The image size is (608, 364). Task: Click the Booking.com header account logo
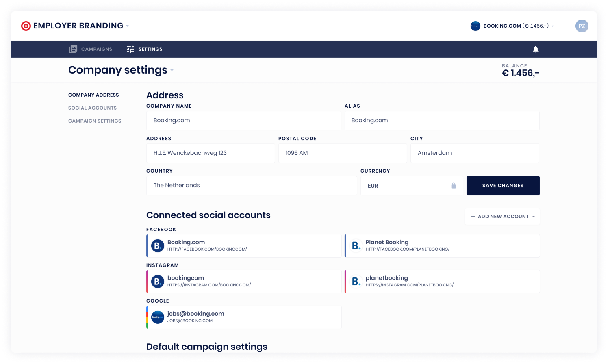click(x=476, y=26)
